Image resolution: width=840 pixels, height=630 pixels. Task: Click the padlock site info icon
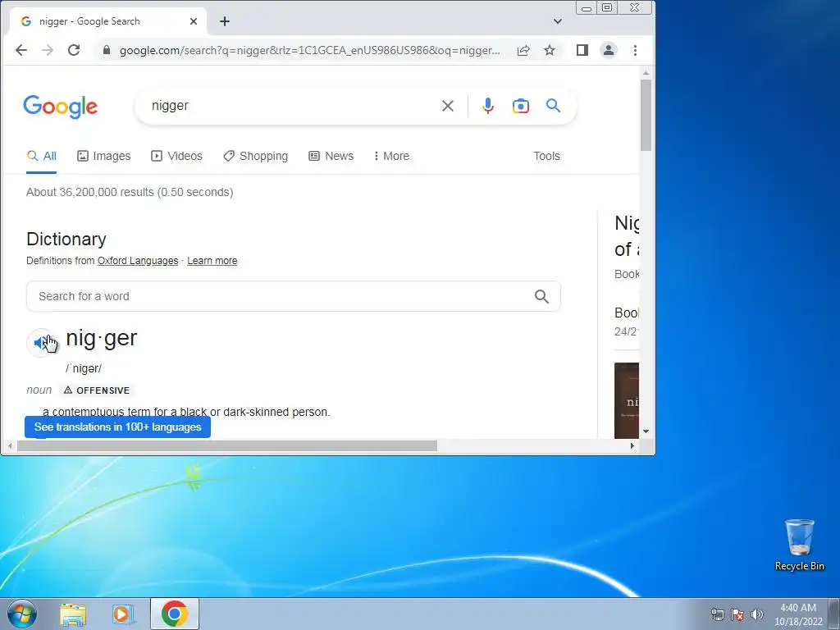[107, 50]
